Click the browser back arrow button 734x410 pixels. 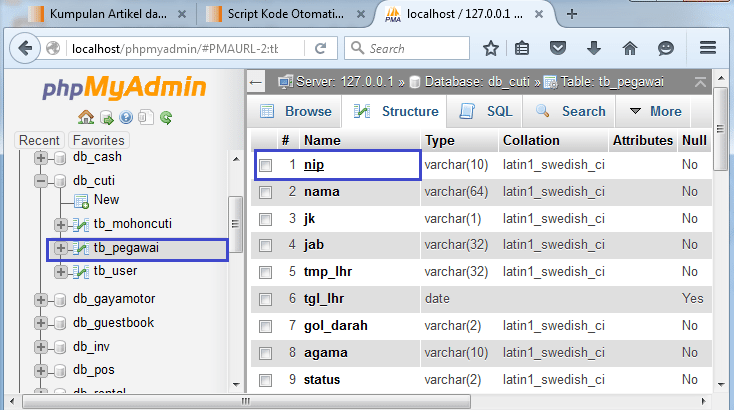click(25, 48)
